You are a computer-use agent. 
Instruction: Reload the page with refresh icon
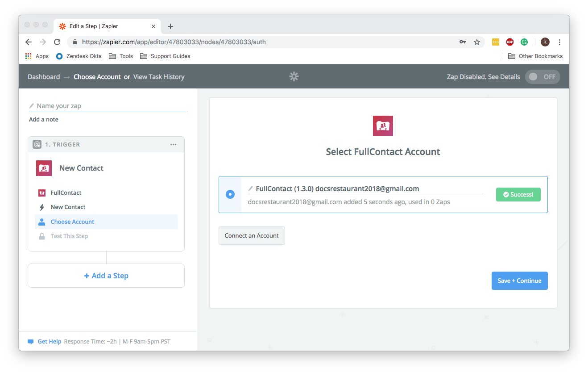(x=57, y=42)
